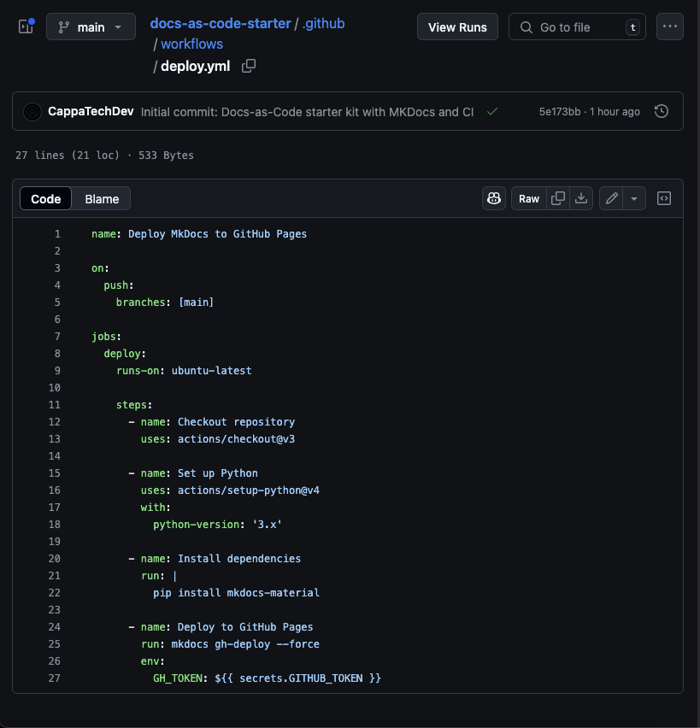Screen dimensions: 700x728
Task: Expand the file tree side panel
Action: (26, 26)
